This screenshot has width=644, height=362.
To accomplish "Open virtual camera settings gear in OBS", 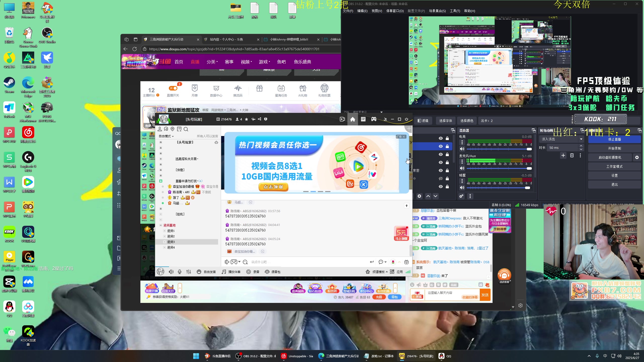I will click(637, 157).
